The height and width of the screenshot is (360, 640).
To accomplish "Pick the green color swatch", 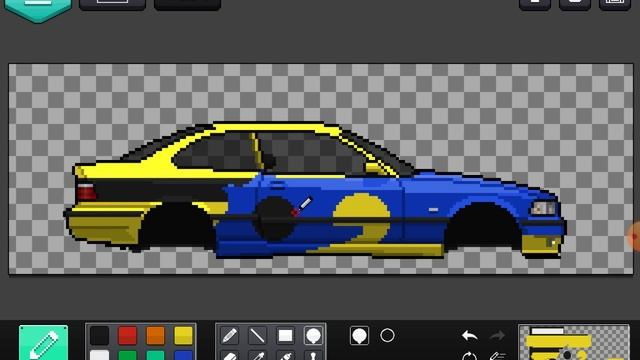I will click(x=127, y=355).
